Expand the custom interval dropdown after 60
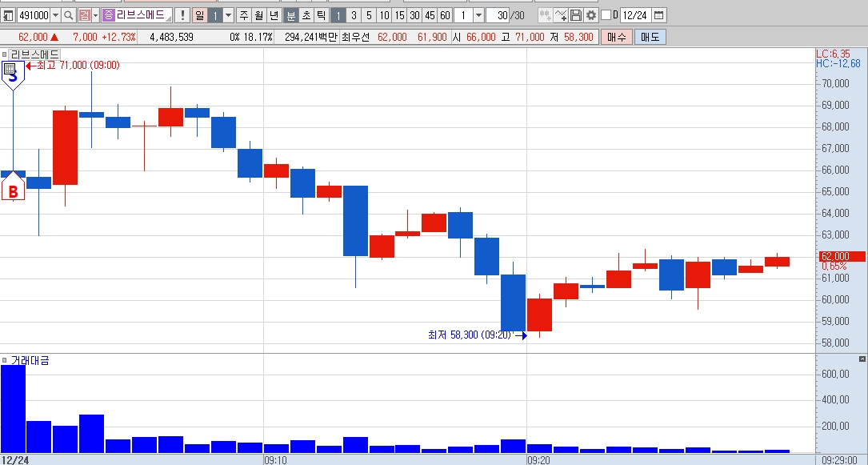This screenshot has width=868, height=465. click(479, 15)
